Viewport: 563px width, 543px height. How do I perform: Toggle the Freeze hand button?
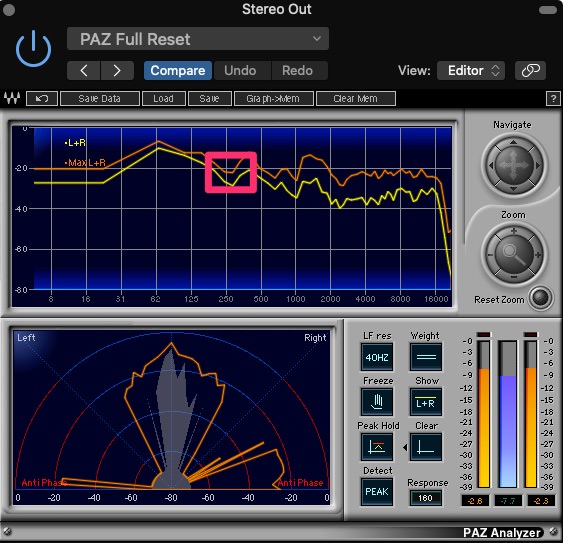377,402
